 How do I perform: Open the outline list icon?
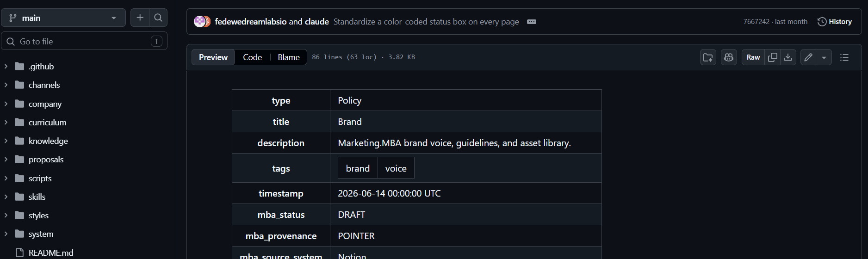pos(844,57)
